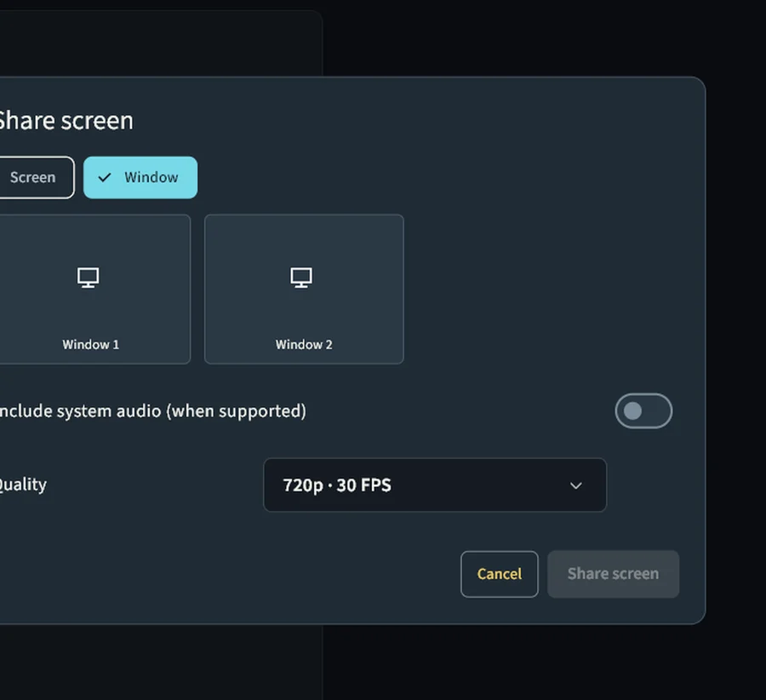Viewport: 766px width, 700px height.
Task: Click the checkmark icon on Window tab
Action: [x=105, y=177]
